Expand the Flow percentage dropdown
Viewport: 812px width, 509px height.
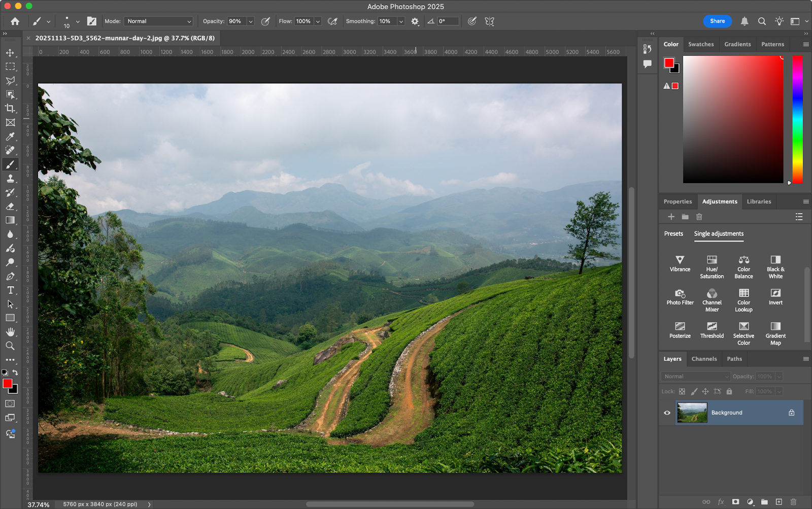tap(318, 21)
